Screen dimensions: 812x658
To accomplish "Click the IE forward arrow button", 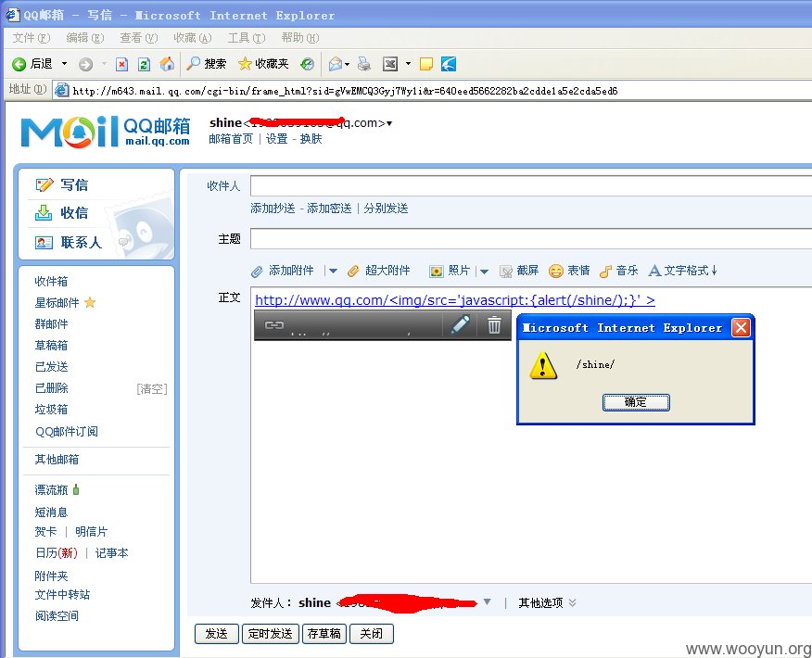I will click(85, 64).
